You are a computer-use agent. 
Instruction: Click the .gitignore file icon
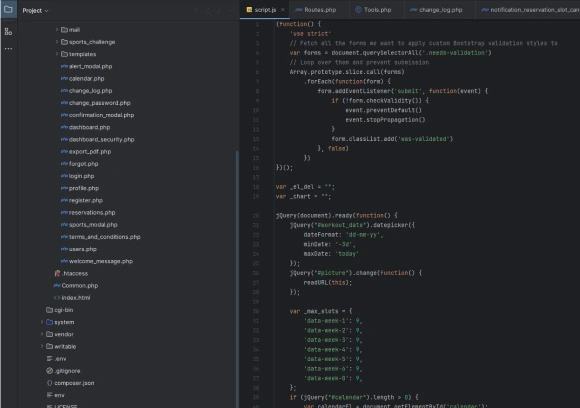pos(50,371)
